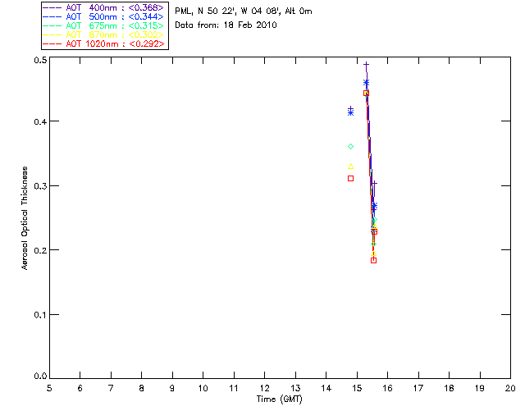Click the 'Aerosol Optical Thickness' y-axis label
This screenshot has height=420, width=525.
(x=25, y=218)
